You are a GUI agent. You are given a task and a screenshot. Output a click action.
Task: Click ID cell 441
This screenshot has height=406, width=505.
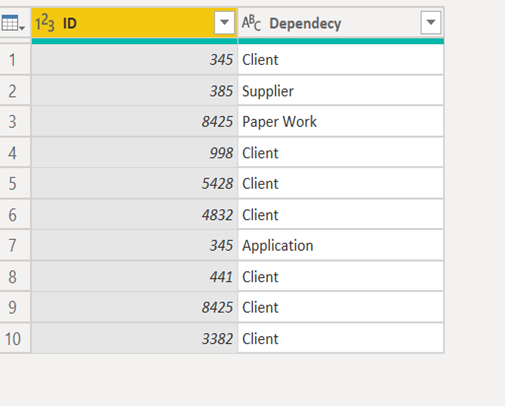pos(134,277)
